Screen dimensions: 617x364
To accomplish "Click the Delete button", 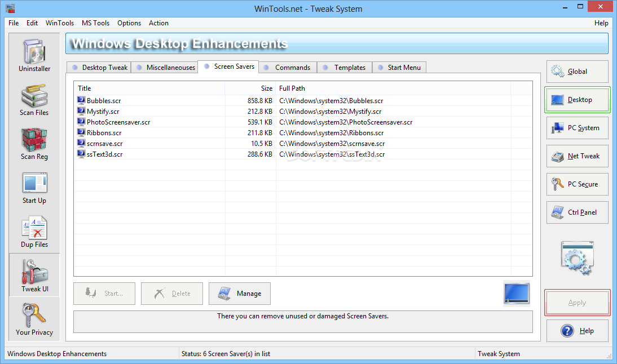I will (x=172, y=294).
